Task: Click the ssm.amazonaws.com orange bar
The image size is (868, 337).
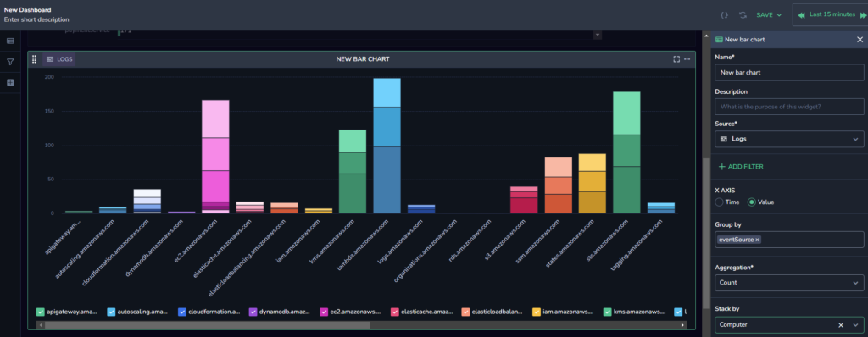Action: (558, 185)
